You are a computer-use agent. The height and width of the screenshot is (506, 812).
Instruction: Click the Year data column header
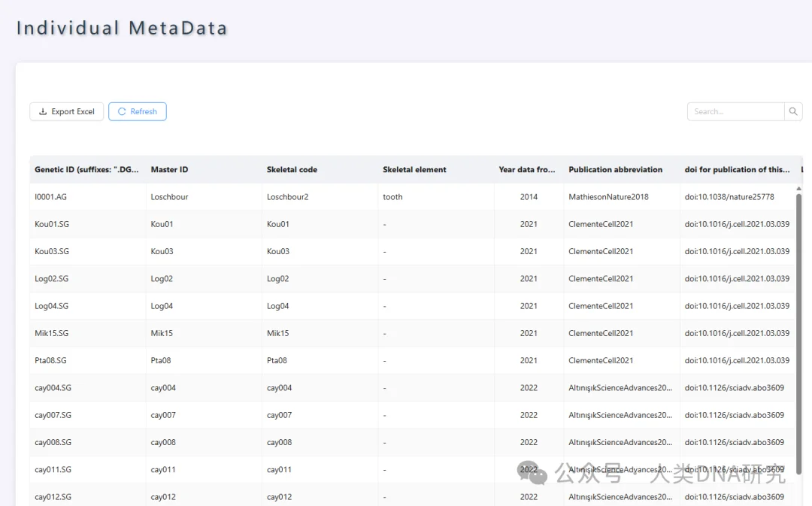[526, 169]
